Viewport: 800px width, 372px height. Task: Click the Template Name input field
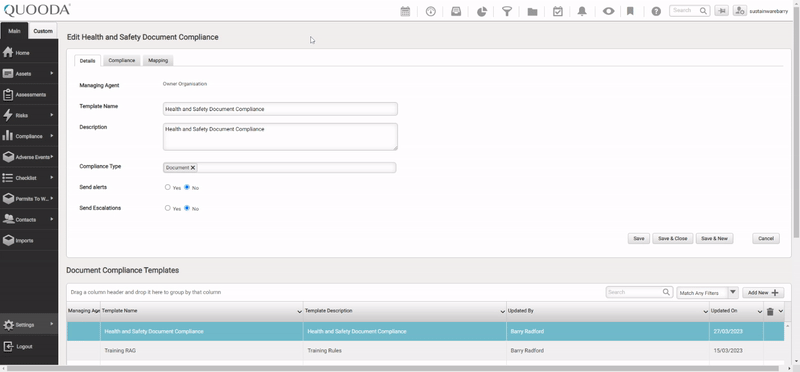click(280, 109)
